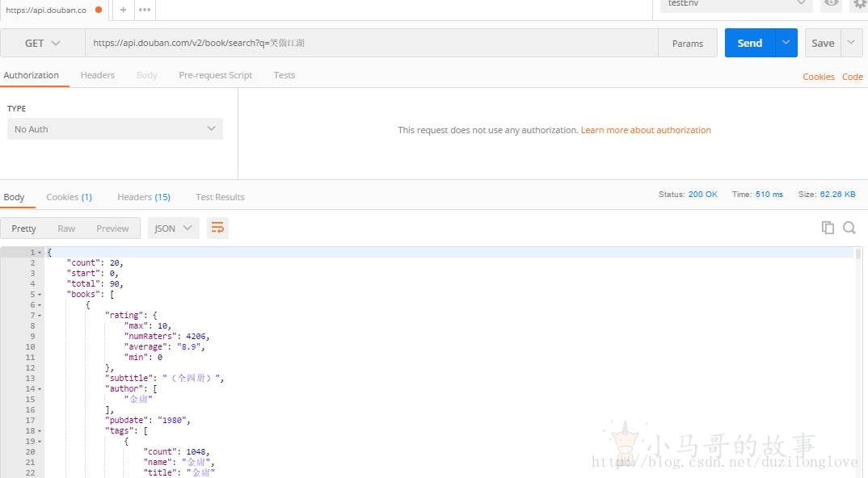868x478 pixels.
Task: Expand the Send button dropdown arrow
Action: 786,43
